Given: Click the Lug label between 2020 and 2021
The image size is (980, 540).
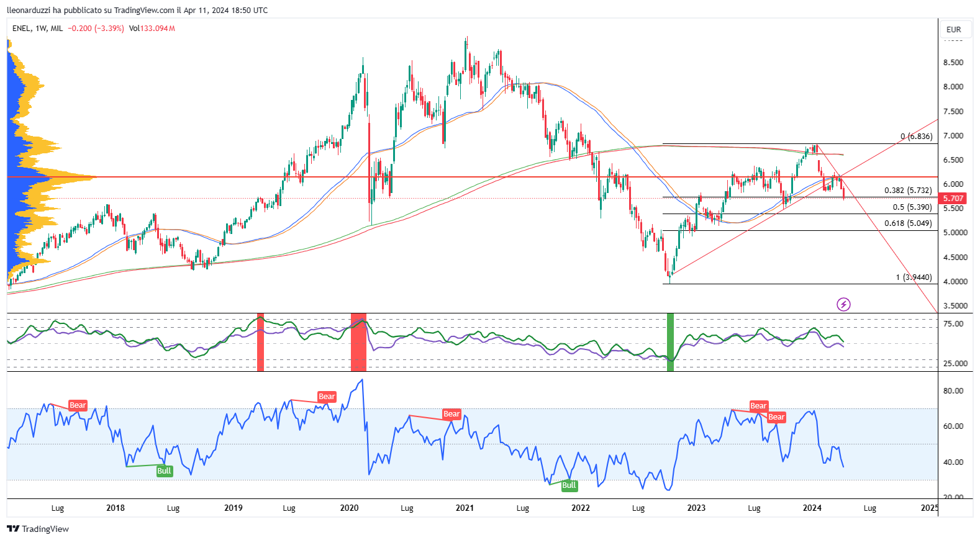Looking at the screenshot, I should click(x=407, y=508).
